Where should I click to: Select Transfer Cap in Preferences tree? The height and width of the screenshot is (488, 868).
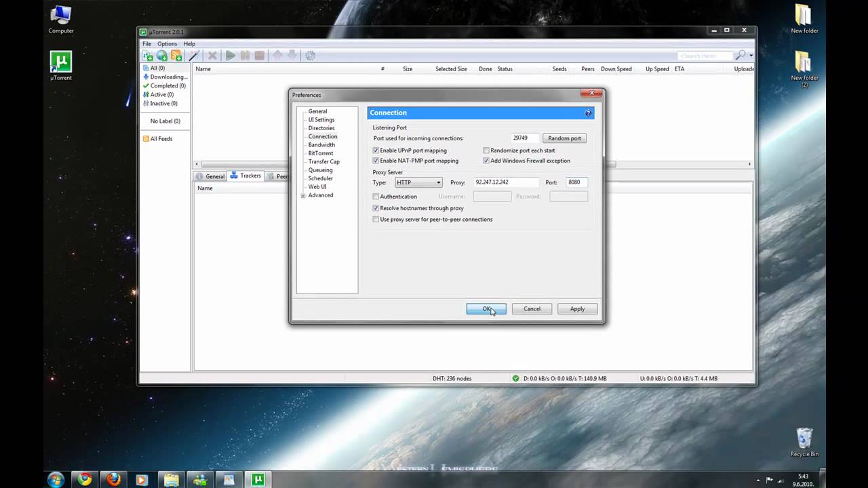324,161
